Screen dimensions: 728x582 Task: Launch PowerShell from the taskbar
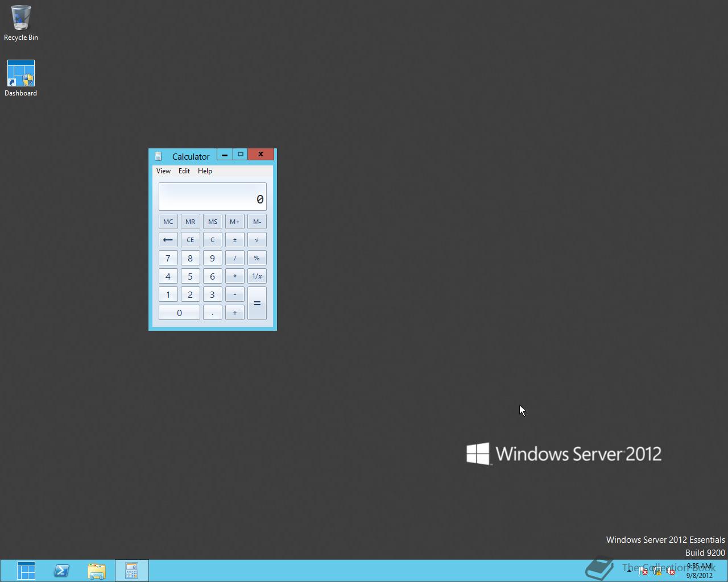61,571
